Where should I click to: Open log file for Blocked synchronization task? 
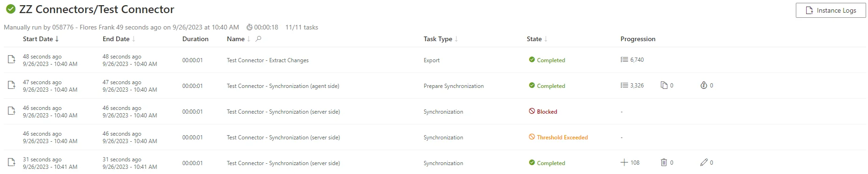11,111
